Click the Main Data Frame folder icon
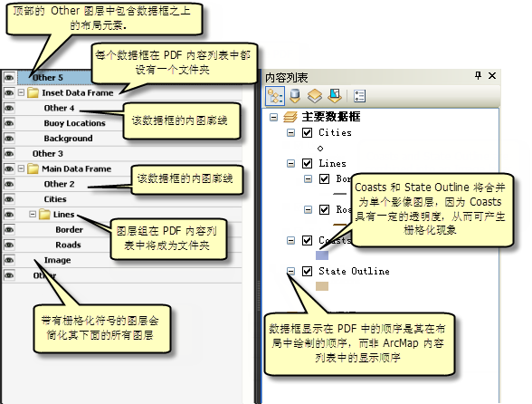The width and height of the screenshot is (532, 404). pos(33,168)
